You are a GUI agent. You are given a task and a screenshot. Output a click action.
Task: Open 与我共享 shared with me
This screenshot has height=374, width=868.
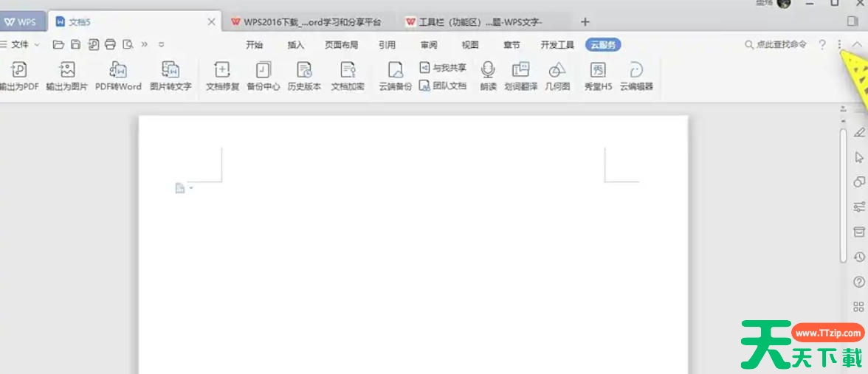pyautogui.click(x=443, y=68)
